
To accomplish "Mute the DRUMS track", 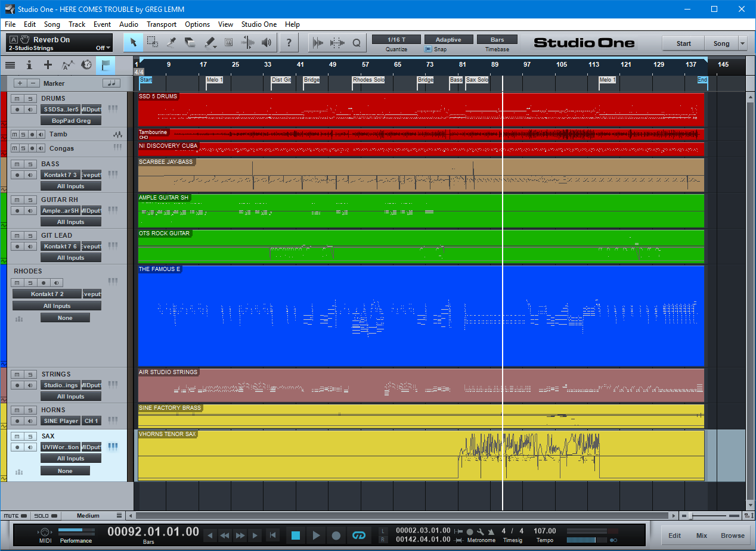I will point(17,98).
